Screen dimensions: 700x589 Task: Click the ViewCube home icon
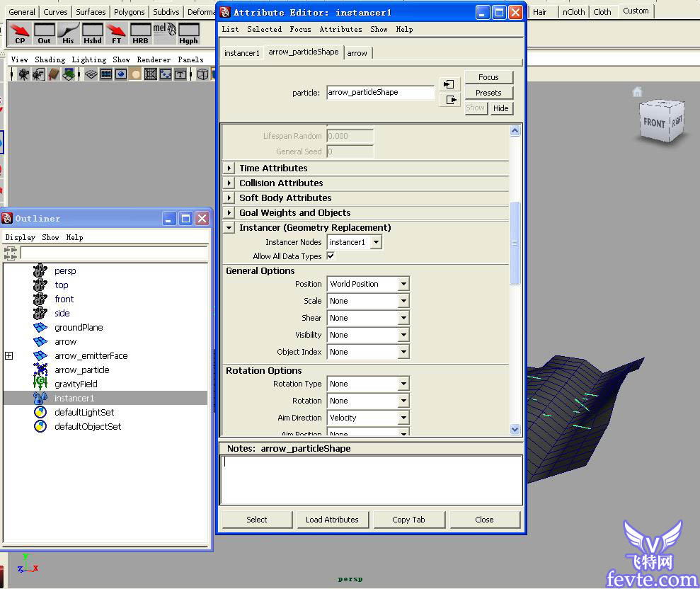pyautogui.click(x=637, y=91)
